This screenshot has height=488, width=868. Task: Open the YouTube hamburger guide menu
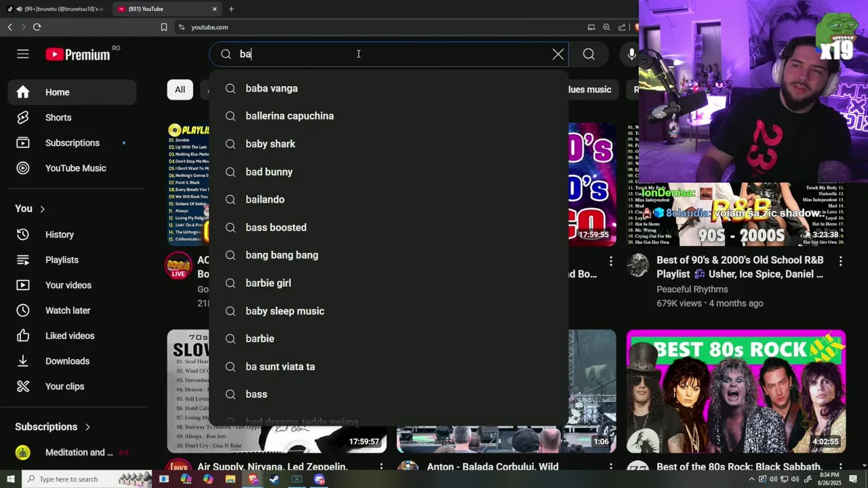[x=23, y=54]
